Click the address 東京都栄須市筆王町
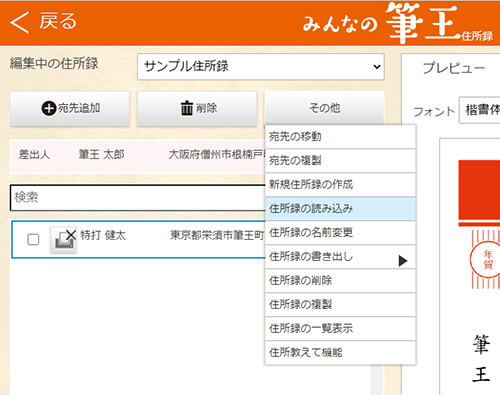The image size is (500, 395). tap(217, 235)
